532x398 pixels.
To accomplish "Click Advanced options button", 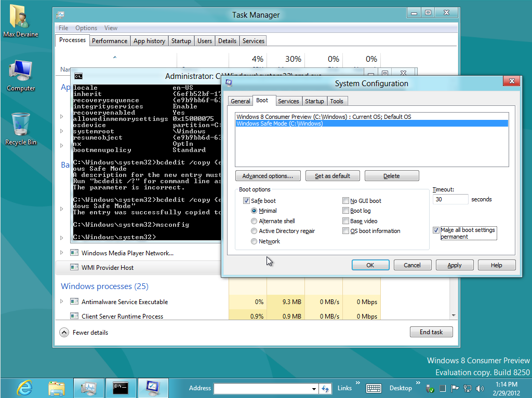I will point(268,176).
